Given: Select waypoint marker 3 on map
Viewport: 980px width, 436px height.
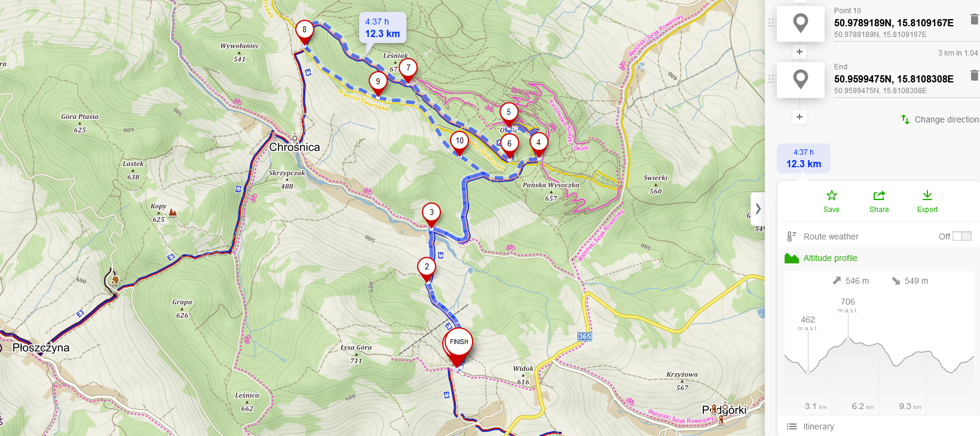Looking at the screenshot, I should (431, 215).
